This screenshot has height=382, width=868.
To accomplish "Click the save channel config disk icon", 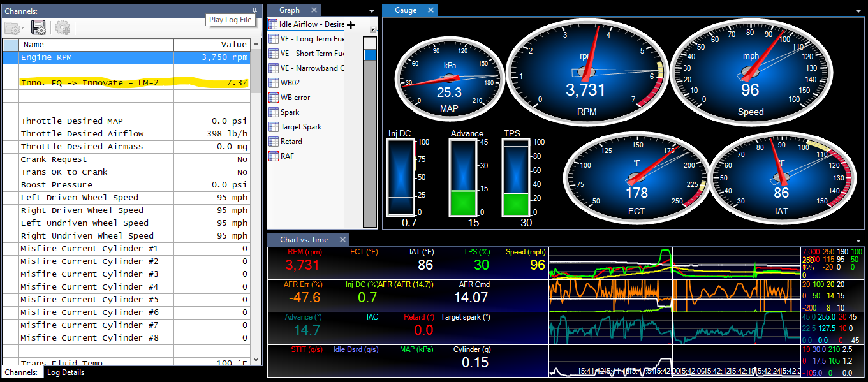I will coord(38,27).
